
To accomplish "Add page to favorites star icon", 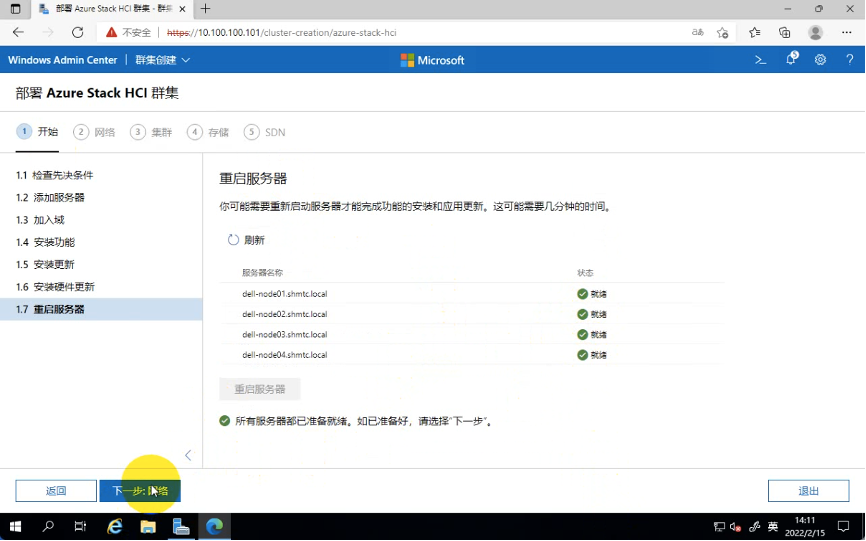I will [x=722, y=33].
